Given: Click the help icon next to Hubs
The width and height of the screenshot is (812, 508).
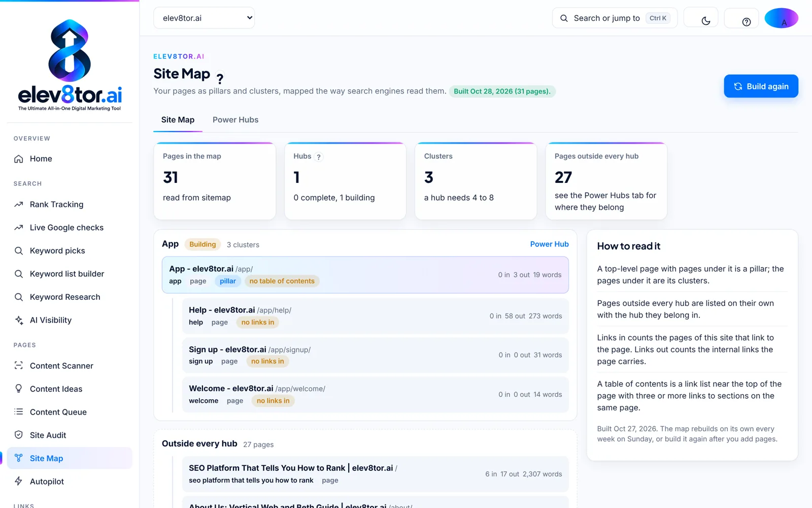Looking at the screenshot, I should (x=319, y=157).
